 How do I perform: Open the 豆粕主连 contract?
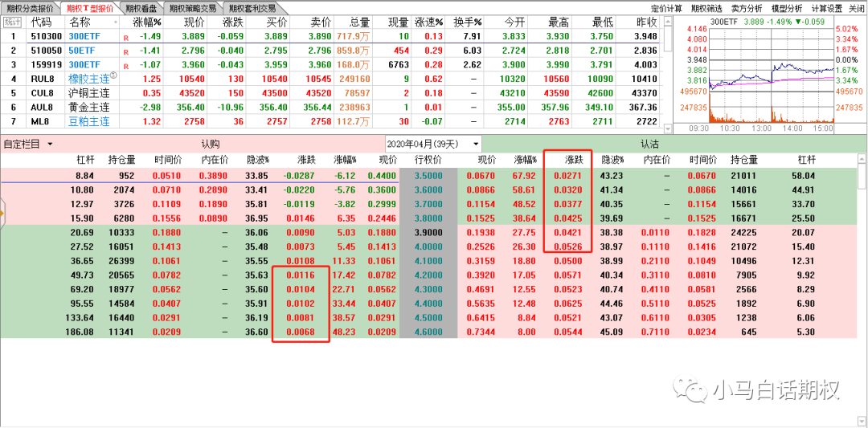(88, 121)
